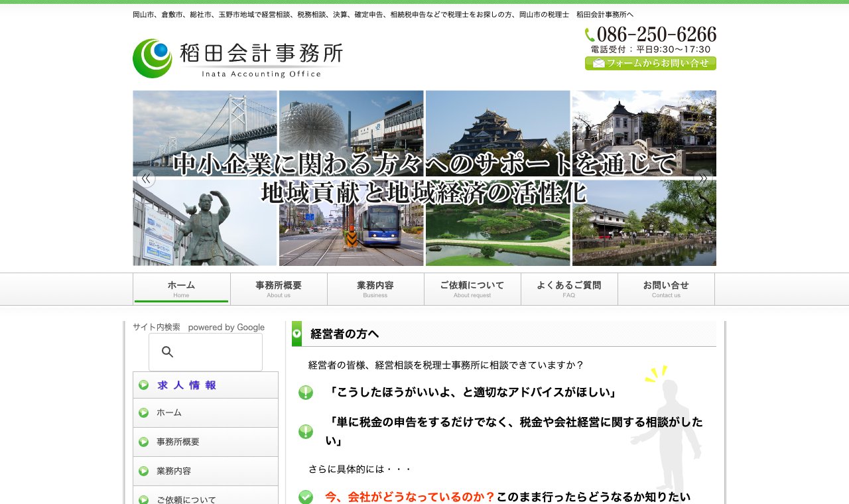Viewport: 849px width, 504px height.
Task: Open ホーム link in the sidebar menu
Action: click(x=206, y=412)
